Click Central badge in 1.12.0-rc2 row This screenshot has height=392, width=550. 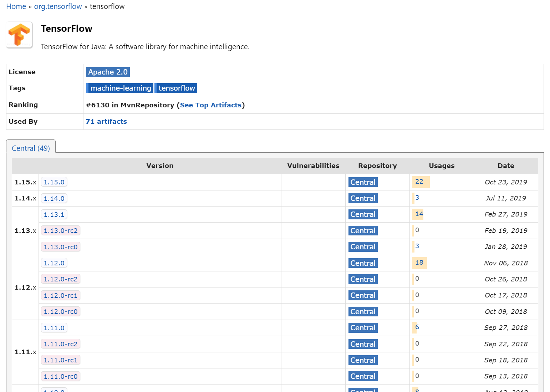[363, 279]
